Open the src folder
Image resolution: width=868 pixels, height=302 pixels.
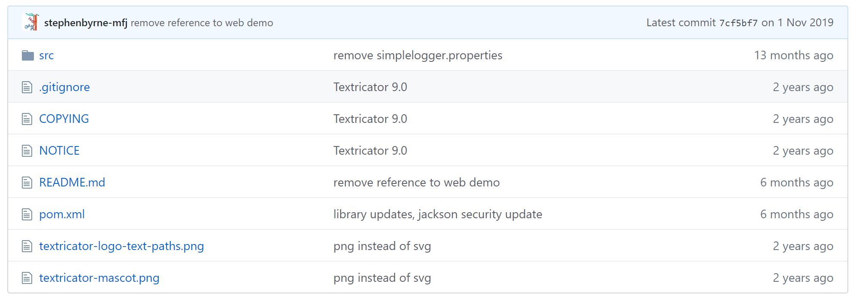point(46,55)
